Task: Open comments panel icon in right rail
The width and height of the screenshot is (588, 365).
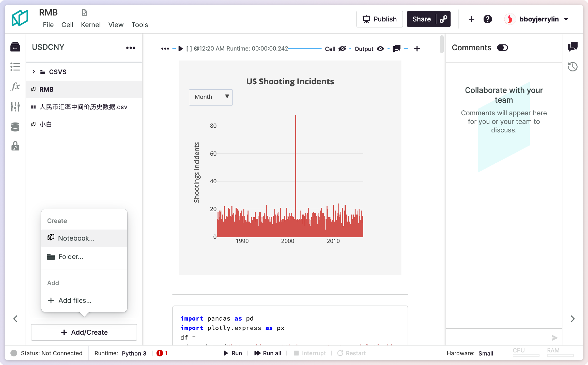Action: click(x=573, y=47)
